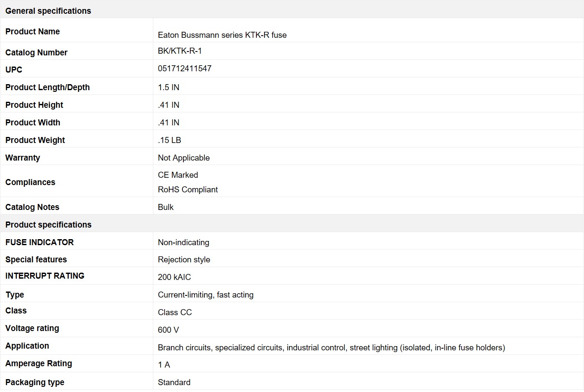Click the Special features label
584x392 pixels.
click(36, 259)
